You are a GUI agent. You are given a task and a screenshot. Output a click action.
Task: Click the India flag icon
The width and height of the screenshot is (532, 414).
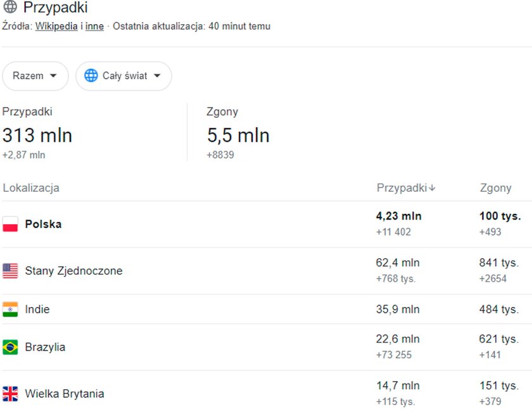coord(10,309)
